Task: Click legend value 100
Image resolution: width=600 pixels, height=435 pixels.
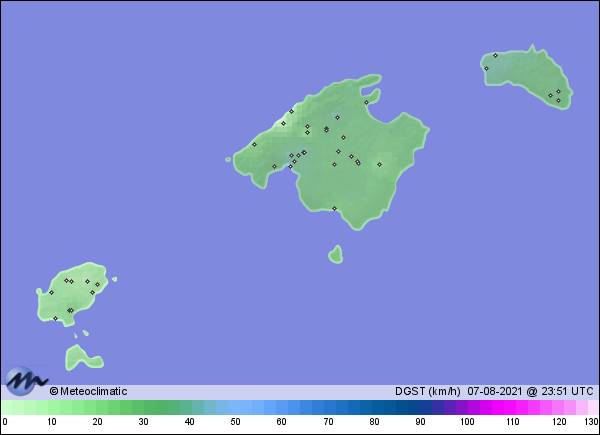Action: click(467, 422)
